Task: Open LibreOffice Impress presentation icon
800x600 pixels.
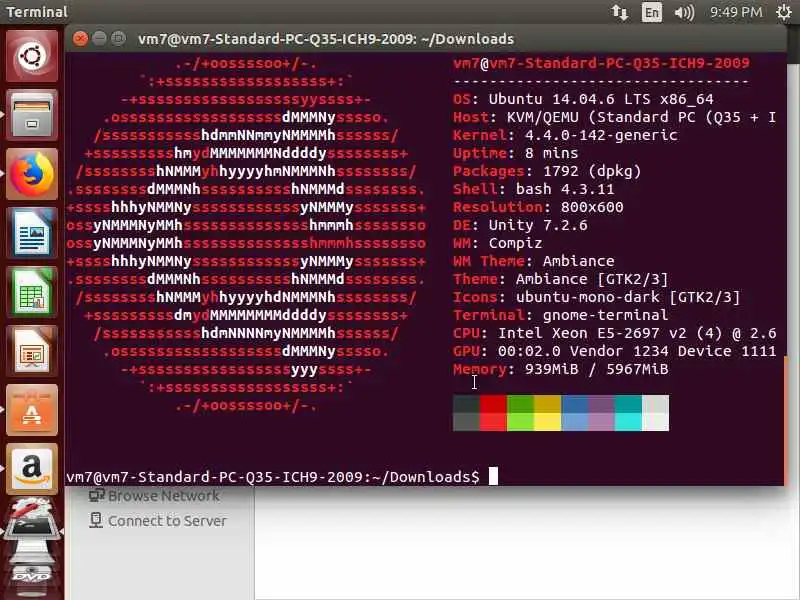Action: 32,352
